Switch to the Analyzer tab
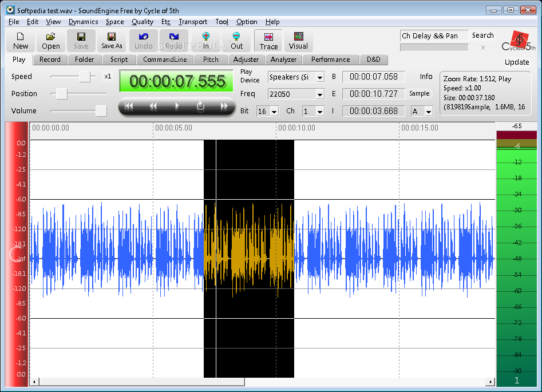The image size is (542, 392). pos(283,60)
